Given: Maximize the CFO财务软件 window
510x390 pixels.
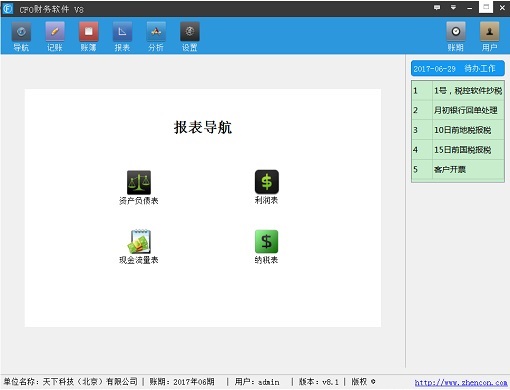Looking at the screenshot, I should pyautogui.click(x=486, y=7).
